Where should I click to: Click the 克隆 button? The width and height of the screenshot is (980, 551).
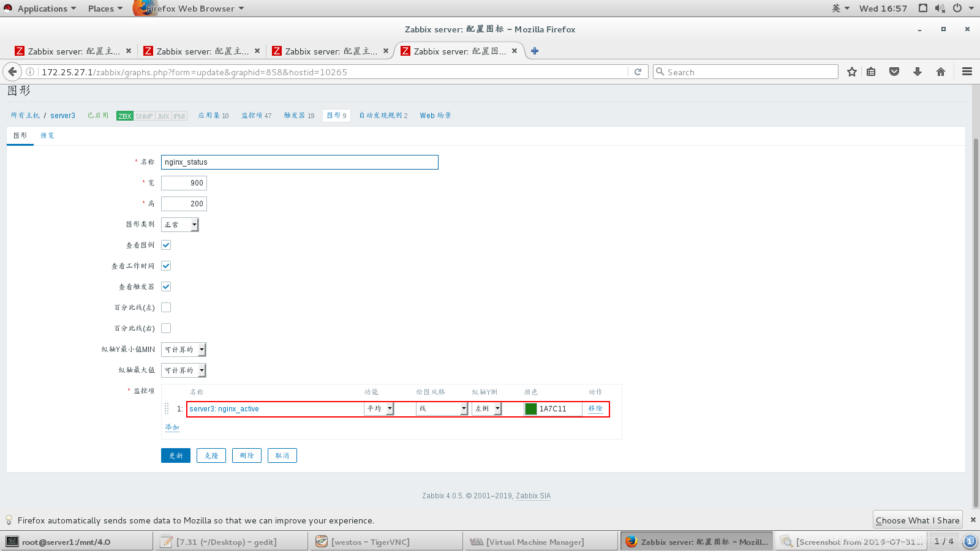tap(211, 455)
